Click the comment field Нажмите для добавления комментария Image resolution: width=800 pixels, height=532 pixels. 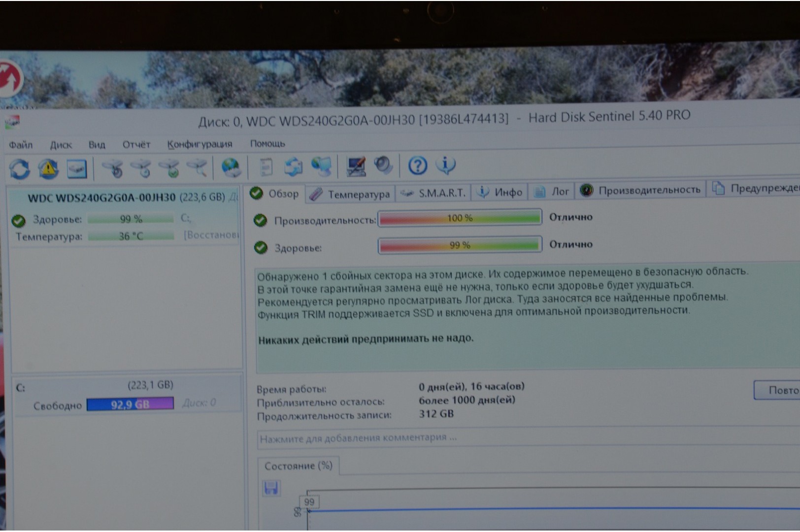(528, 437)
